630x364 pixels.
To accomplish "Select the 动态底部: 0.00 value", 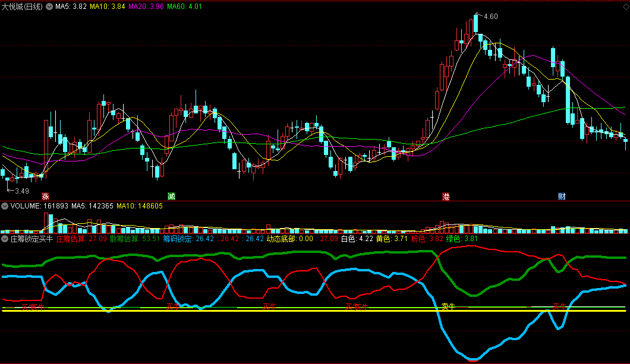I will (x=289, y=239).
